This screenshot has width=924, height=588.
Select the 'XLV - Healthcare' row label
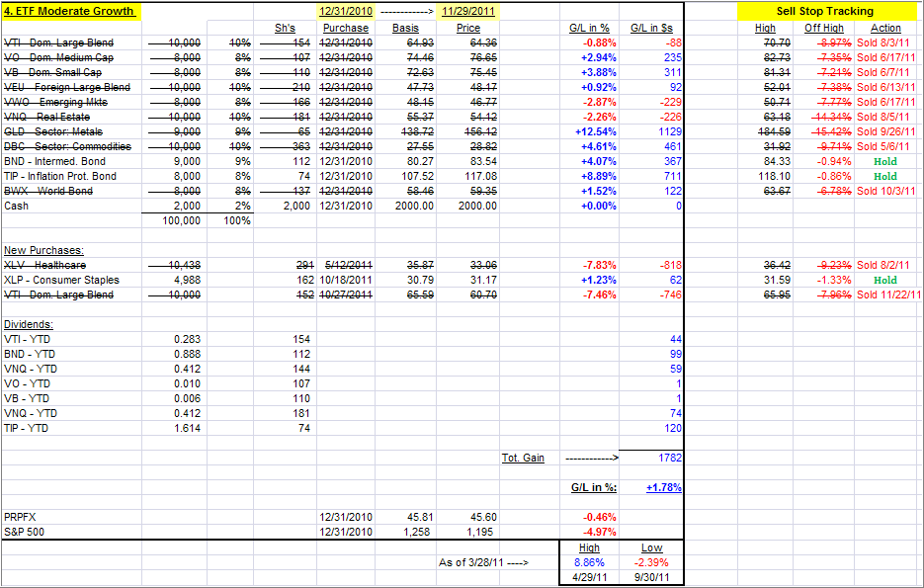[x=44, y=265]
